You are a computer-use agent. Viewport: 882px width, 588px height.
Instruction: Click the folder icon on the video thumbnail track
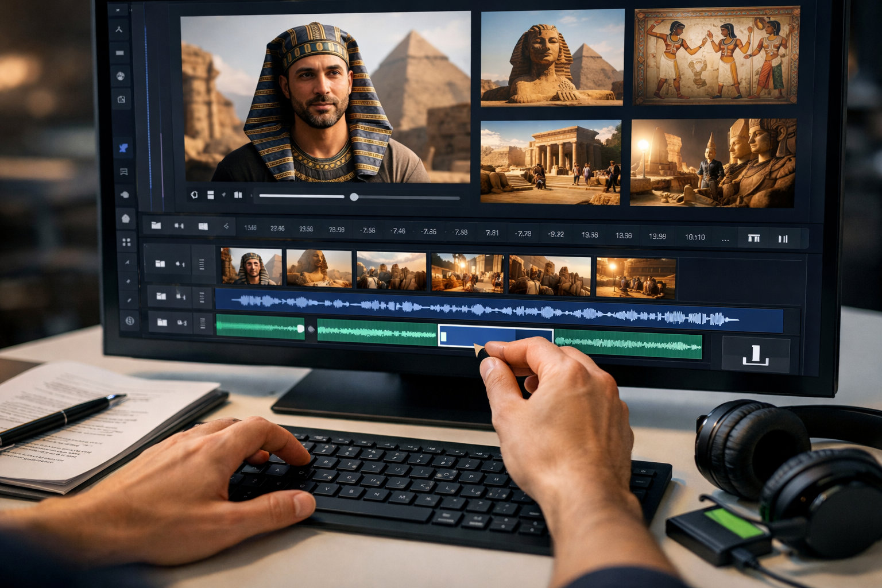160,264
